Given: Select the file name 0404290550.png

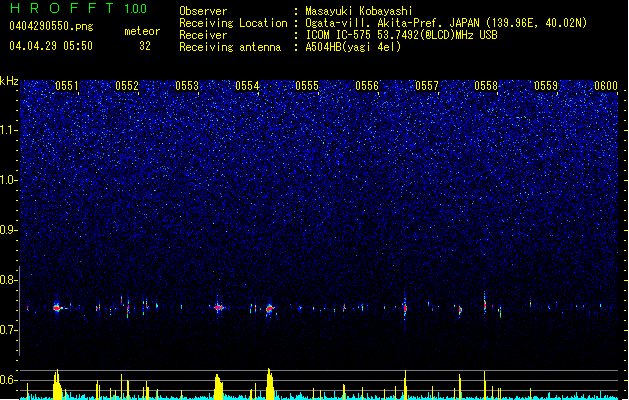Looking at the screenshot, I should coord(51,26).
